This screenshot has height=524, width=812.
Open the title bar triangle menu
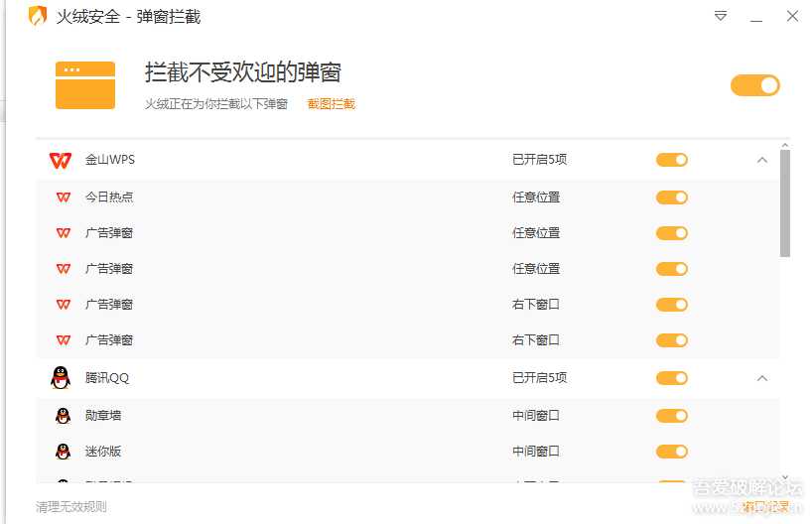click(721, 16)
